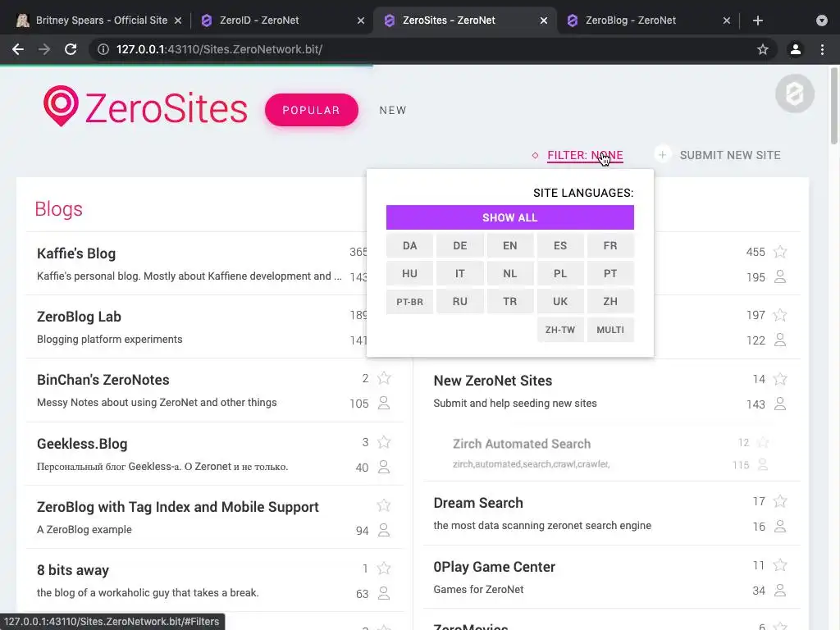
Task: Filter sites by PT-BR language
Action: pyautogui.click(x=409, y=301)
